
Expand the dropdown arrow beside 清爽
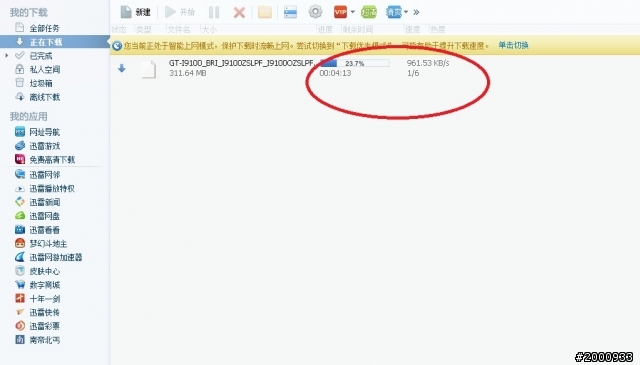[x=406, y=12]
